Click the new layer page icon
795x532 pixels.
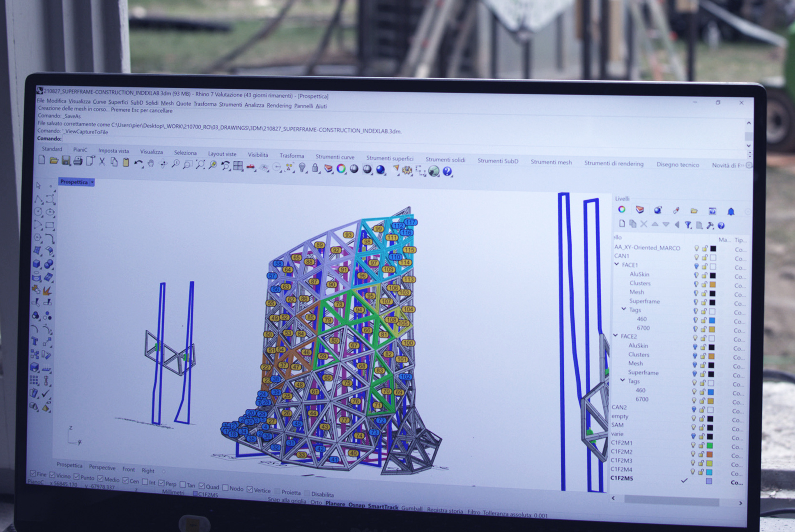(622, 224)
